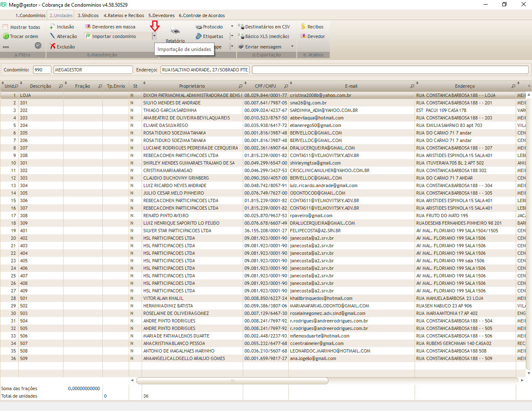Click the horizontal scrollbar below the grid
This screenshot has width=532, height=411.
tap(232, 381)
